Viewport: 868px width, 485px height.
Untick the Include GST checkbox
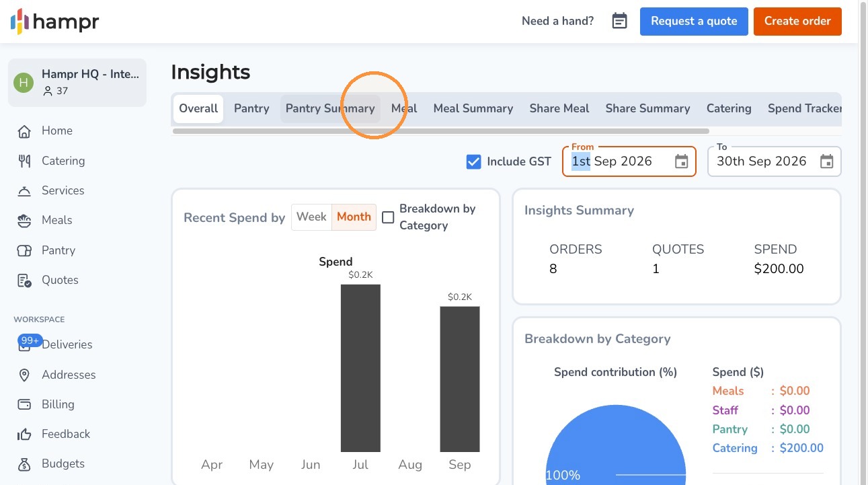tap(474, 161)
